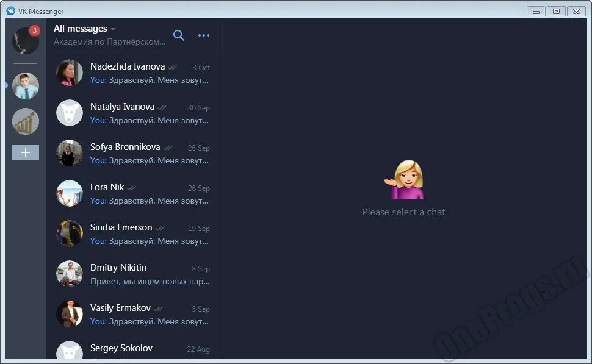Open Nadezhda Ivanova avatar
This screenshot has height=364, width=592.
(x=70, y=73)
